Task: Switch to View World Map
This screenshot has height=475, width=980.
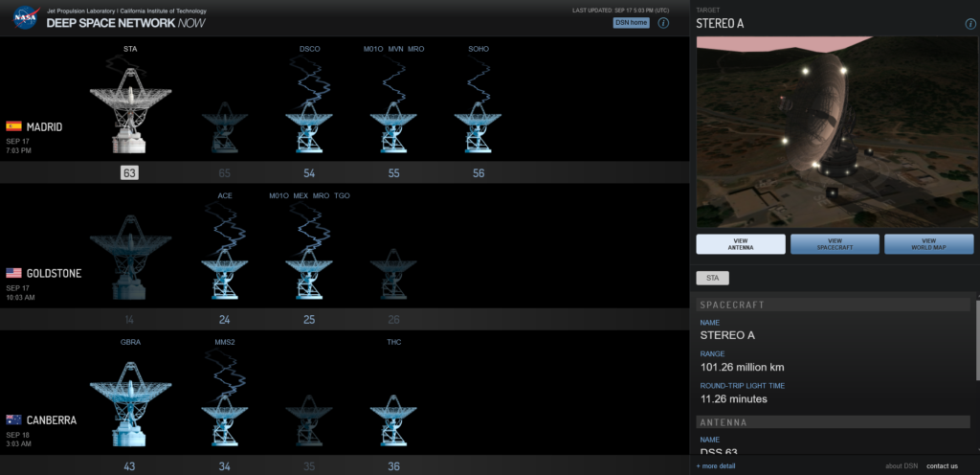Action: click(928, 244)
